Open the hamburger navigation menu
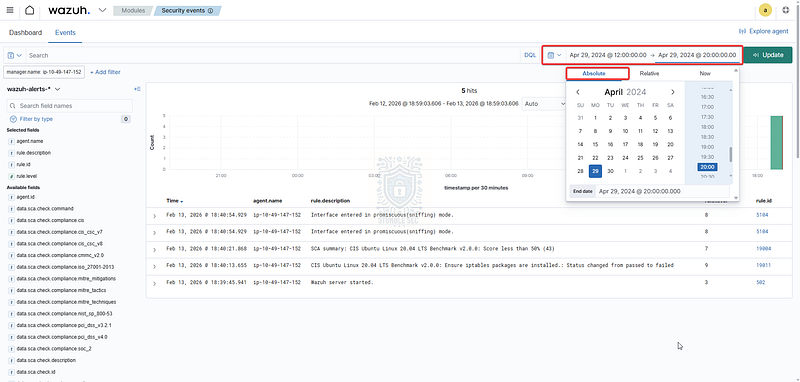 pos(10,10)
